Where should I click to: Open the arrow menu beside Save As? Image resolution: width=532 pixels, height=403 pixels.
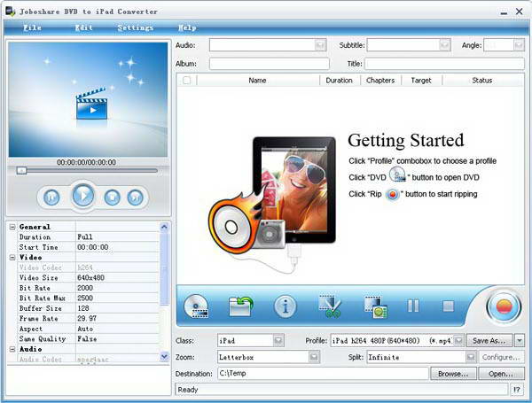coord(520,340)
